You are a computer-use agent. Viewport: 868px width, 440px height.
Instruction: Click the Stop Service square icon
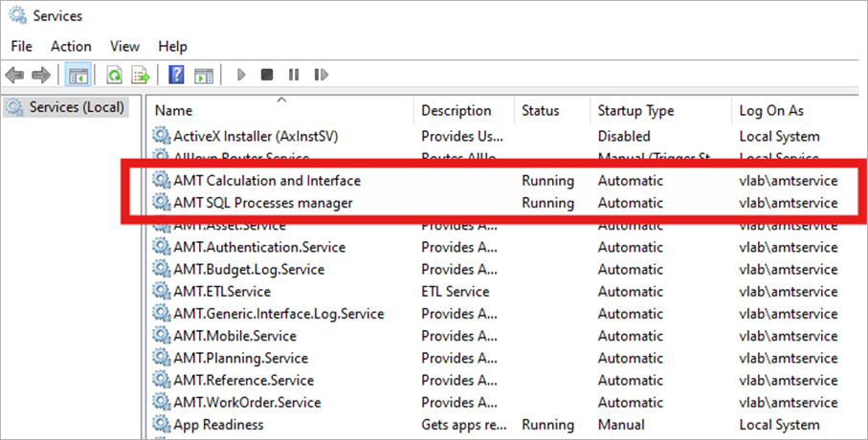267,75
